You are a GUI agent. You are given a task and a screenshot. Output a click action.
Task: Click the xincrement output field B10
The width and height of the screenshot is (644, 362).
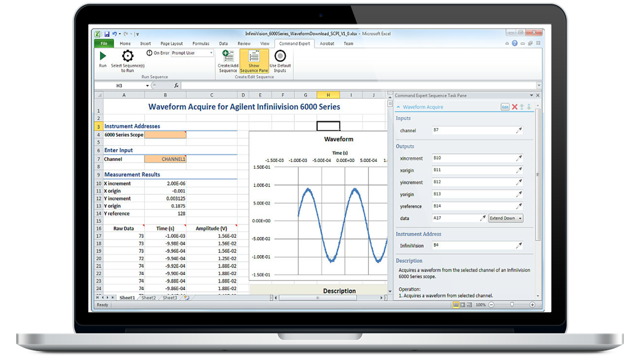click(473, 158)
